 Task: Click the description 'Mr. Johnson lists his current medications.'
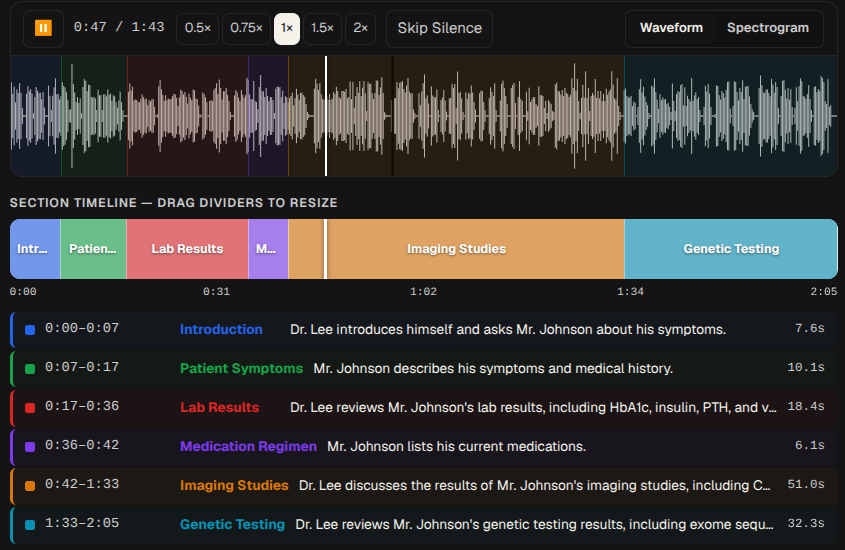tap(456, 447)
